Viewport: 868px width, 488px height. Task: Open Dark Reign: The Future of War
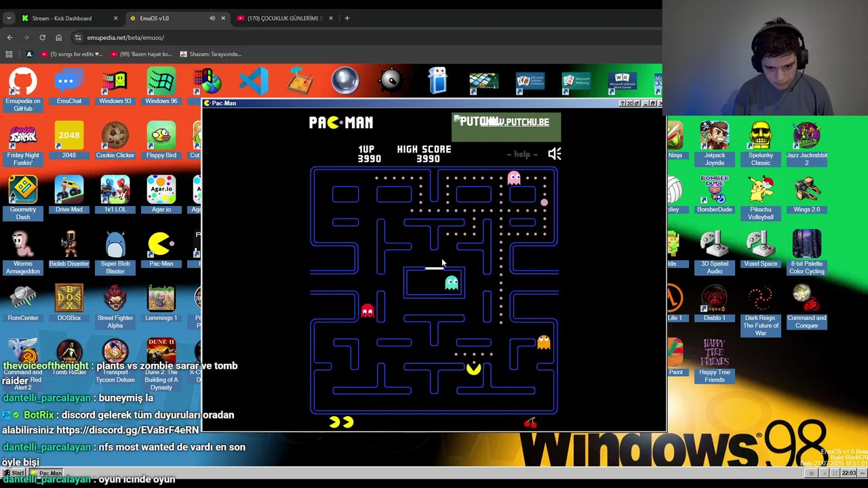click(x=761, y=310)
